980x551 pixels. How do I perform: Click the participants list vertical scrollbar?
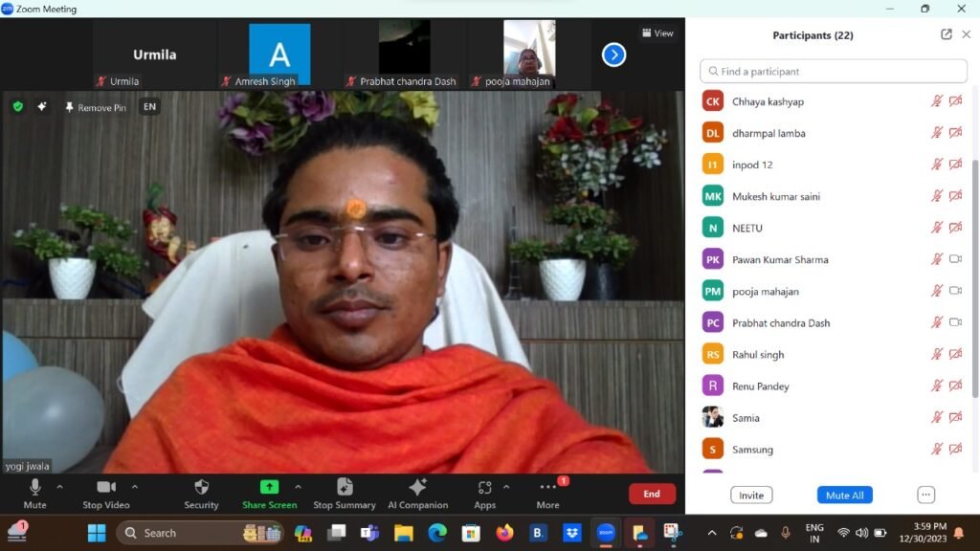(x=975, y=277)
